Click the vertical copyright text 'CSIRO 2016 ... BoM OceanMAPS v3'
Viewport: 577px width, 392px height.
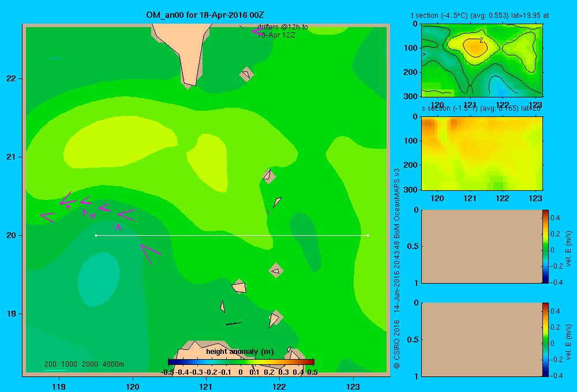point(397,269)
